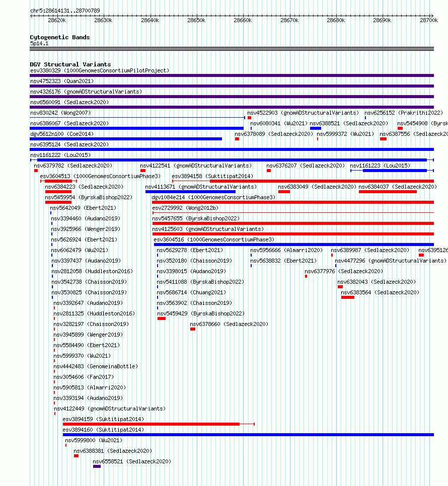Screen dimensions: 448x486
Task: Click the purple nsv6558521 variant bar
Action: click(97, 466)
